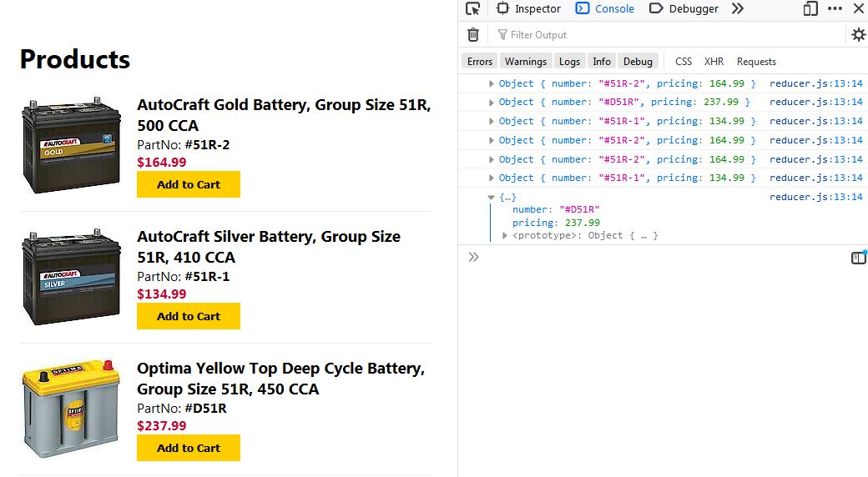868x477 pixels.
Task: Toggle the CSS filter
Action: tap(684, 62)
